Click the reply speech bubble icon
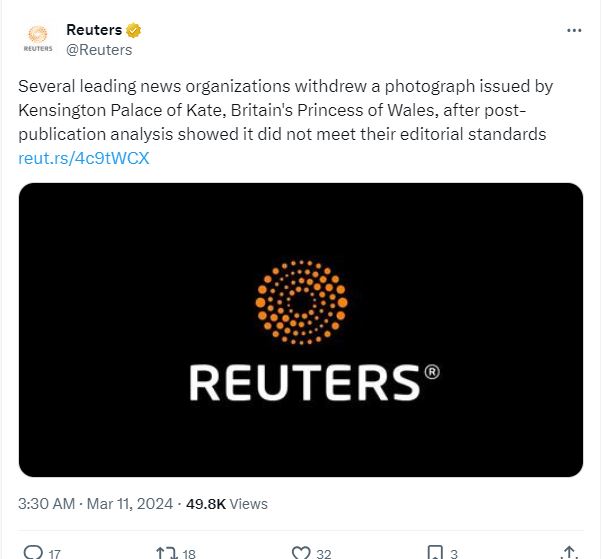This screenshot has height=559, width=603. (32, 551)
